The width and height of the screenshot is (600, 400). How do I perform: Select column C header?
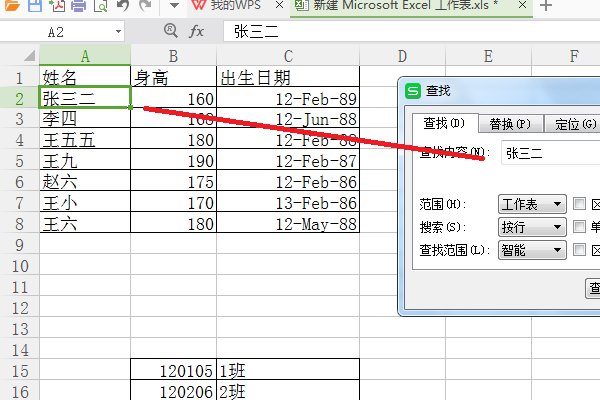click(x=288, y=56)
